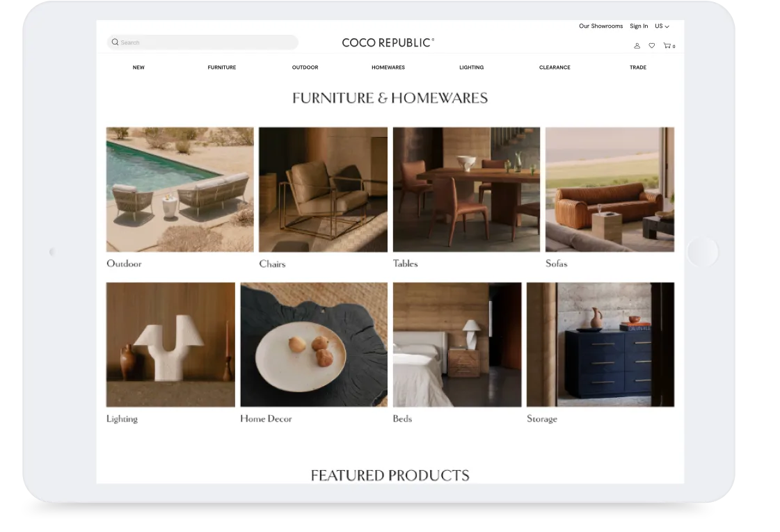The image size is (780, 532).
Task: Open the LIGHTING navigation menu
Action: coord(471,67)
